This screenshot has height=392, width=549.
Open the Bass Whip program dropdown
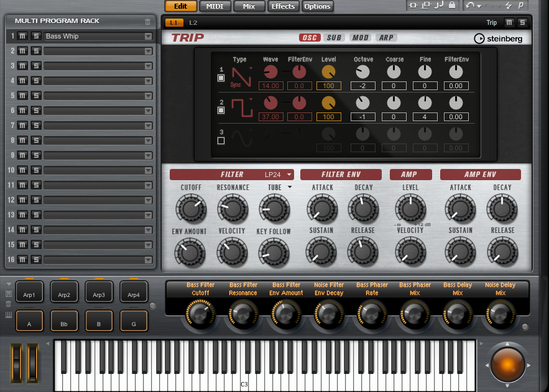149,37
